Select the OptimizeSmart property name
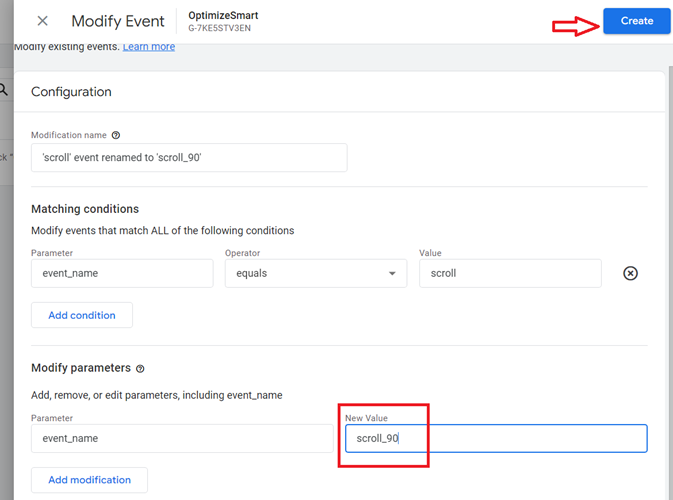This screenshot has width=673, height=500. pyautogui.click(x=222, y=15)
